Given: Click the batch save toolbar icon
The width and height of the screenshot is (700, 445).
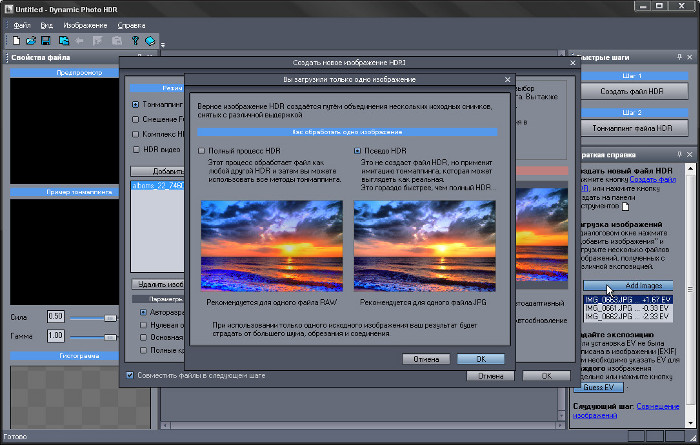Looking at the screenshot, I should tap(63, 40).
